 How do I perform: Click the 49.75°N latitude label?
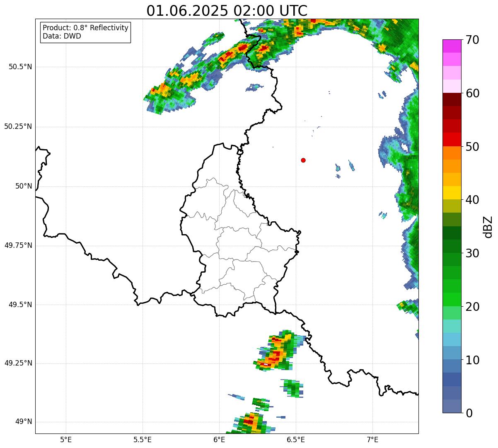point(18,245)
